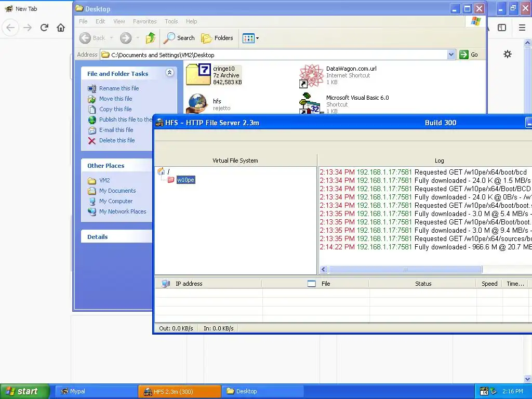The height and width of the screenshot is (399, 532).
Task: Toggle Folders pane in Explorer
Action: (217, 38)
